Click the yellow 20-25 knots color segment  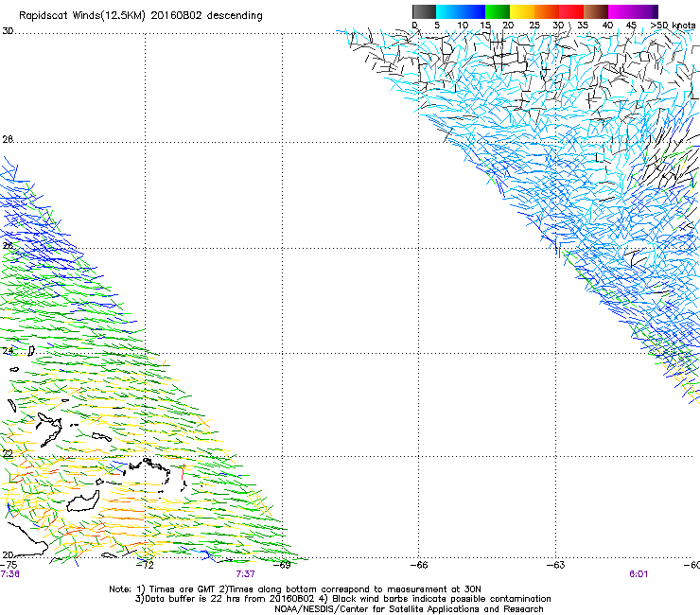coord(522,11)
